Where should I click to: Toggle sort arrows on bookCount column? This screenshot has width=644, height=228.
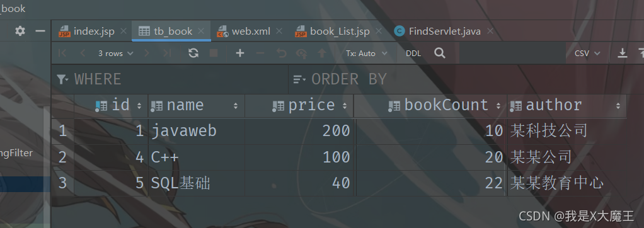point(498,106)
